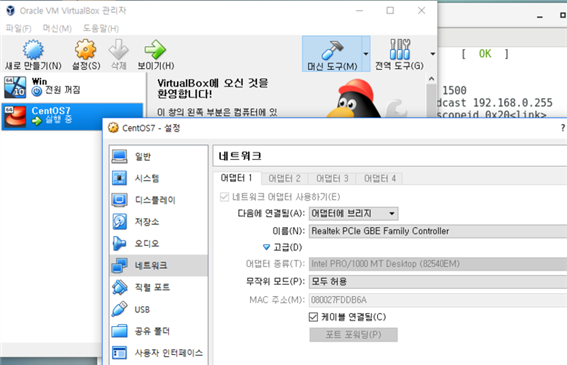This screenshot has width=567, height=365.
Task: Open the Machine (머신) menu
Action: 57,28
